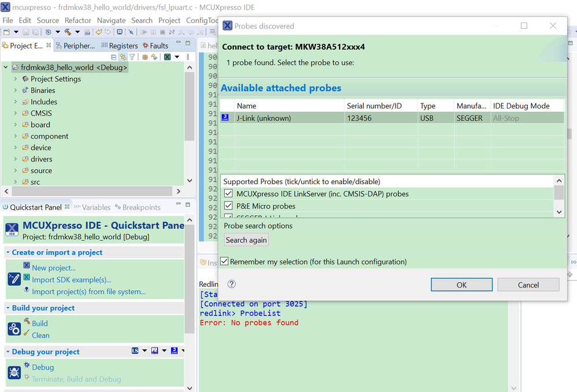This screenshot has height=392, width=577.
Task: Expand the drivers folder
Action: point(16,159)
